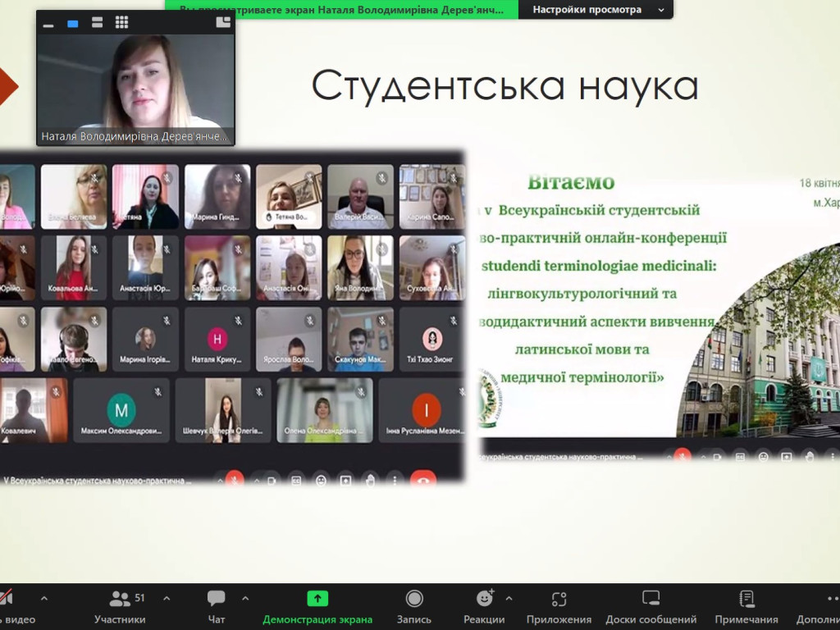Image resolution: width=840 pixels, height=630 pixels.
Task: Click text латинської мови та
Action: 582,349
